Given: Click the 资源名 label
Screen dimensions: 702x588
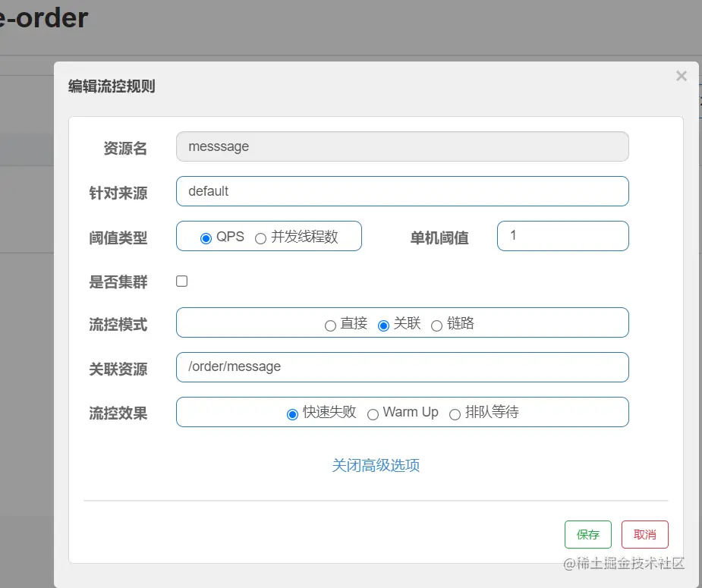Looking at the screenshot, I should pos(125,148).
